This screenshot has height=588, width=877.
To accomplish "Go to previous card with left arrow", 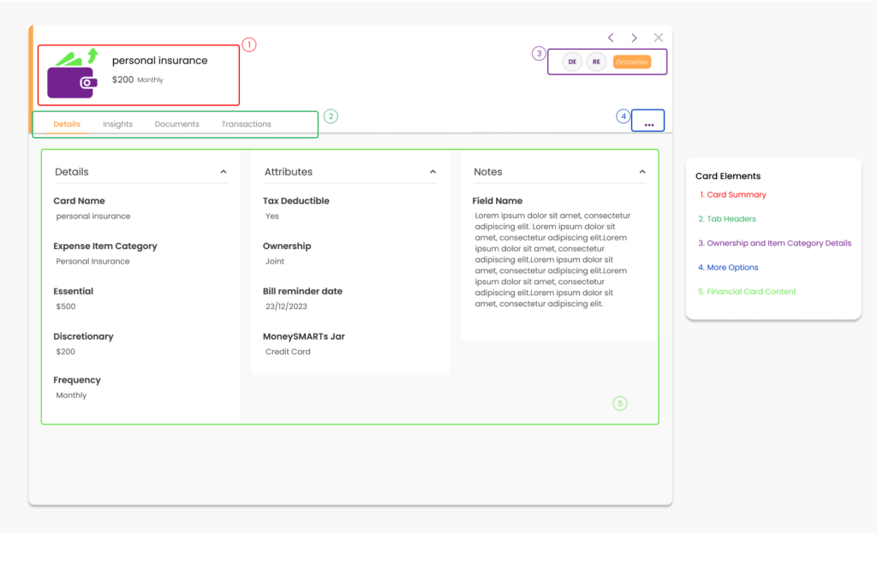I will pos(611,38).
